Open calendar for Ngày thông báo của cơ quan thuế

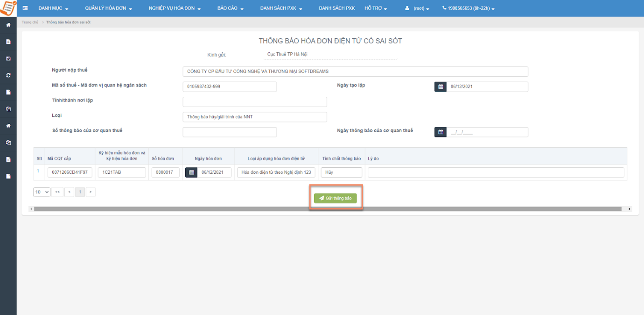pyautogui.click(x=440, y=132)
